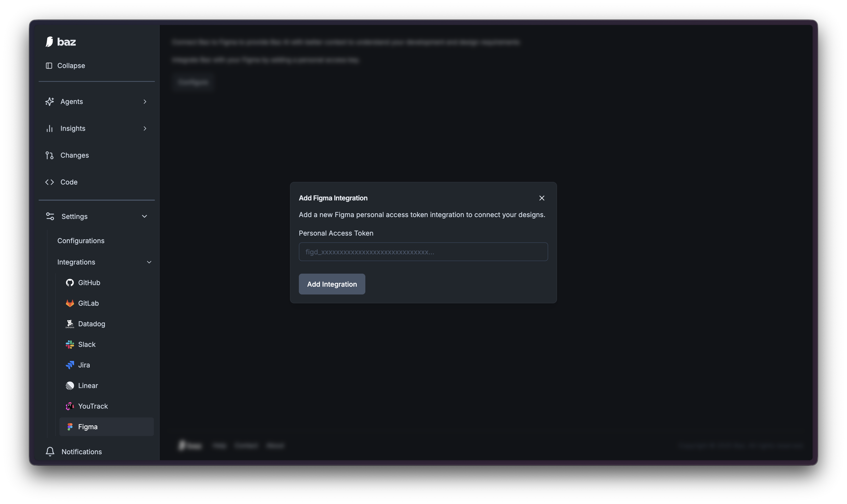Click the baz logo in sidebar
The width and height of the screenshot is (847, 504).
point(60,41)
